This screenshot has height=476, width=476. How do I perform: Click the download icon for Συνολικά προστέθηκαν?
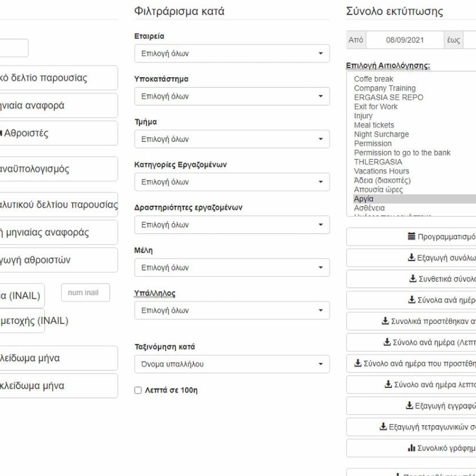385,321
